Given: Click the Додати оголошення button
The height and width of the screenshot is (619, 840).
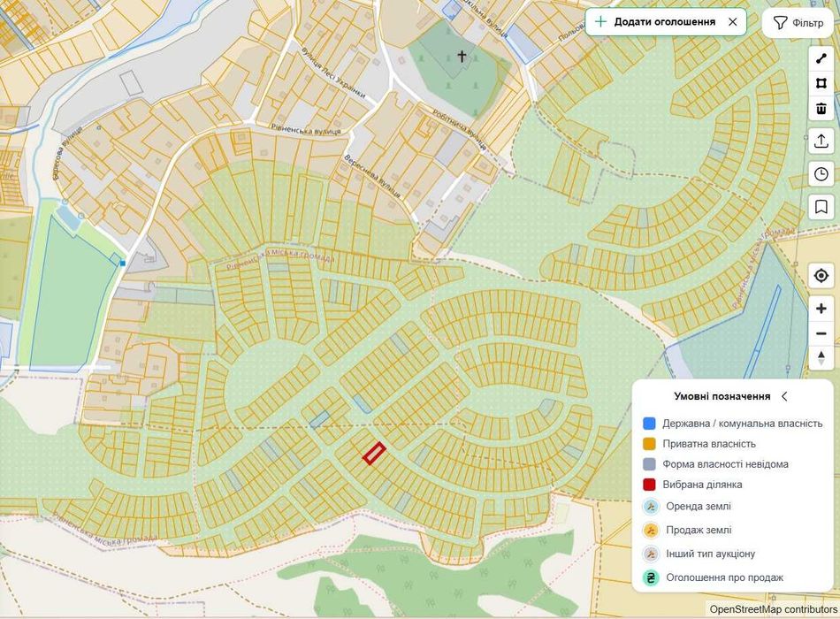Looking at the screenshot, I should [664, 22].
